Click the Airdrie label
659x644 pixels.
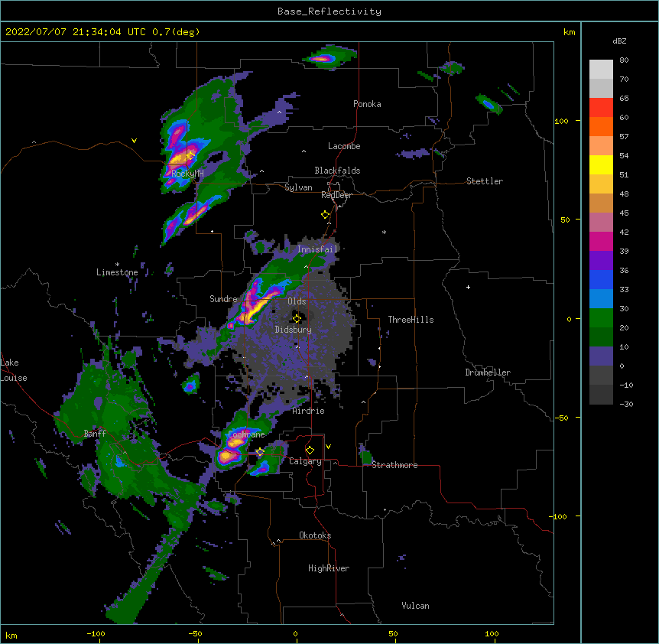[x=309, y=411]
